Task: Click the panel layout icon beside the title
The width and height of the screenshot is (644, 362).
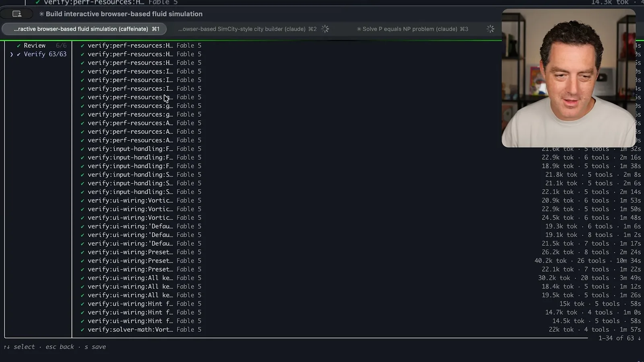Action: [17, 14]
